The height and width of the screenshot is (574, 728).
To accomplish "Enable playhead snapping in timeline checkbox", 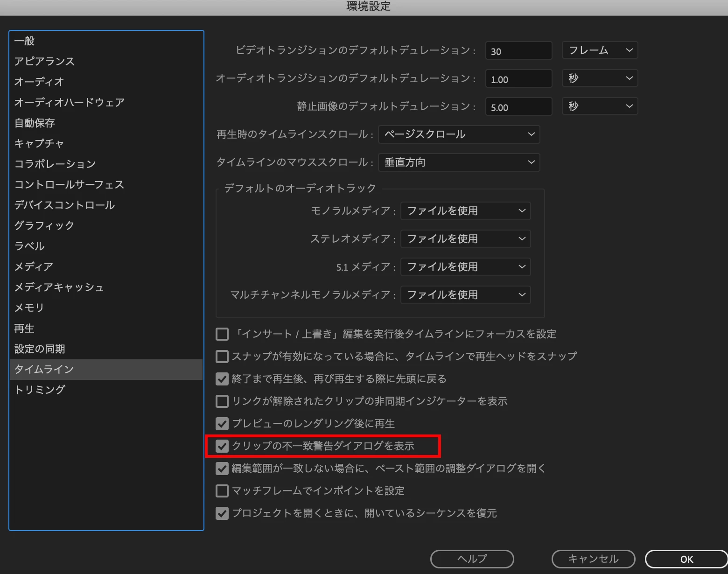I will click(222, 357).
